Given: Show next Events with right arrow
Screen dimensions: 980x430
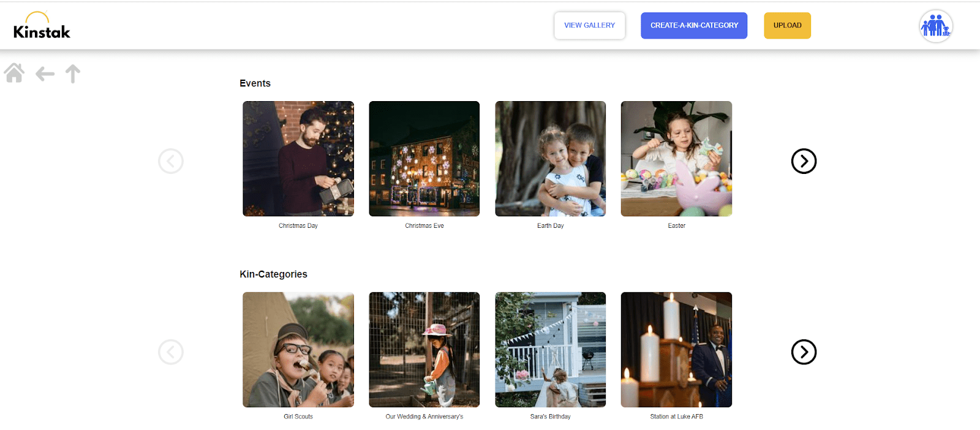Looking at the screenshot, I should pyautogui.click(x=804, y=161).
